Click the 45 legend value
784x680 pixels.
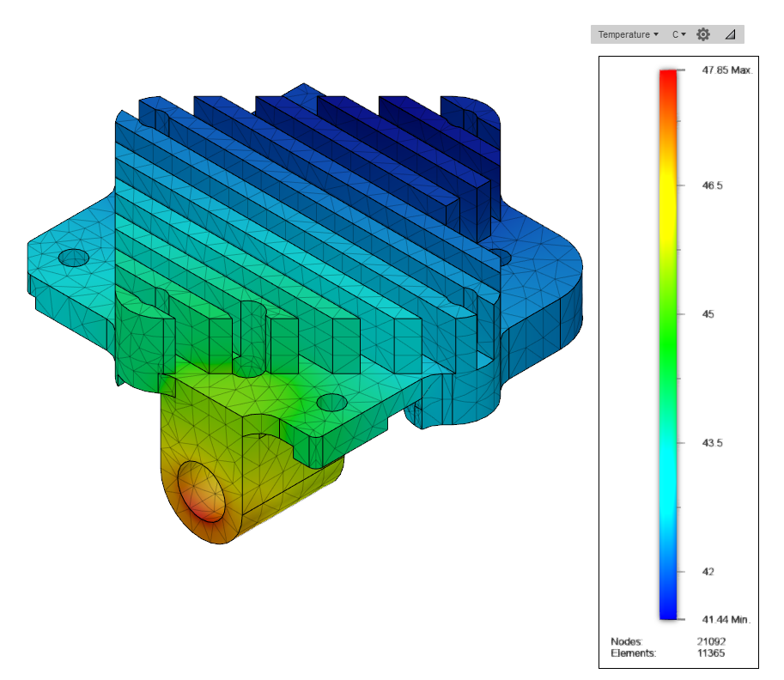[x=708, y=314]
